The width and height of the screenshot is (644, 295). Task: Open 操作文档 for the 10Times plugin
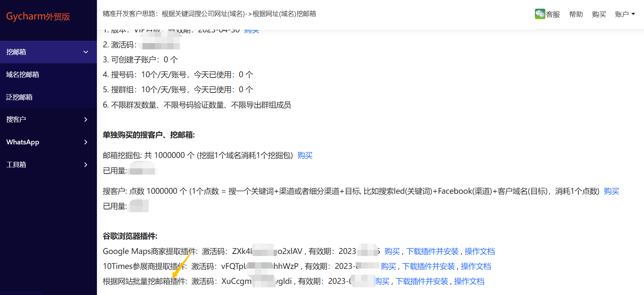(x=476, y=266)
